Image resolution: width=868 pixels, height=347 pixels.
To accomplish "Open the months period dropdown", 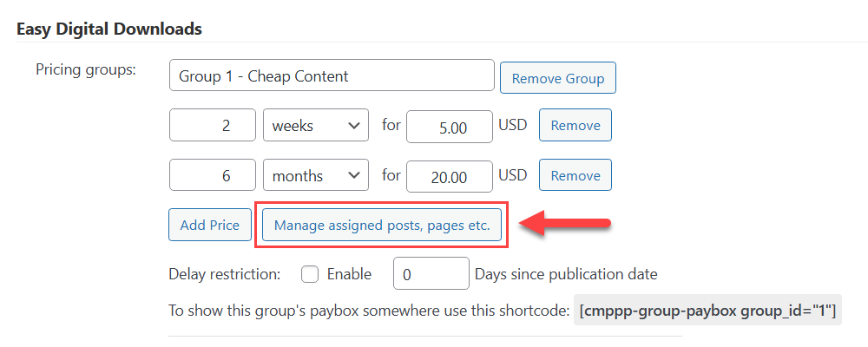I will pyautogui.click(x=316, y=176).
